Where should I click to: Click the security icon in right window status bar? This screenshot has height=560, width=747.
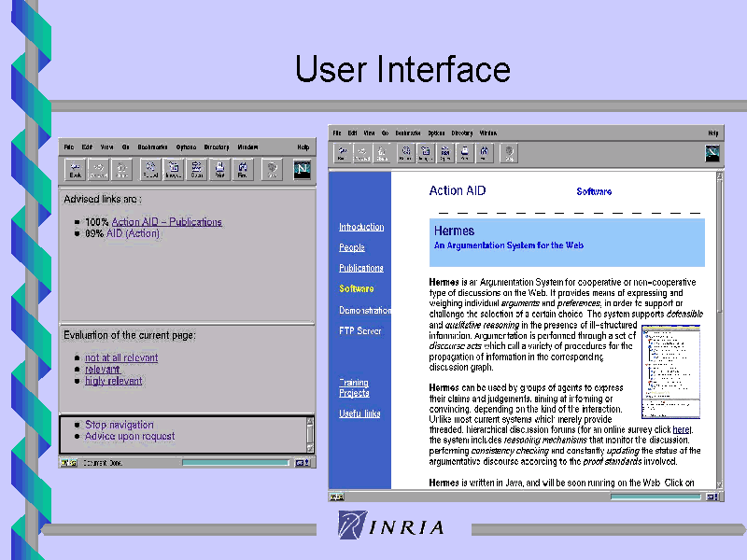point(337,497)
